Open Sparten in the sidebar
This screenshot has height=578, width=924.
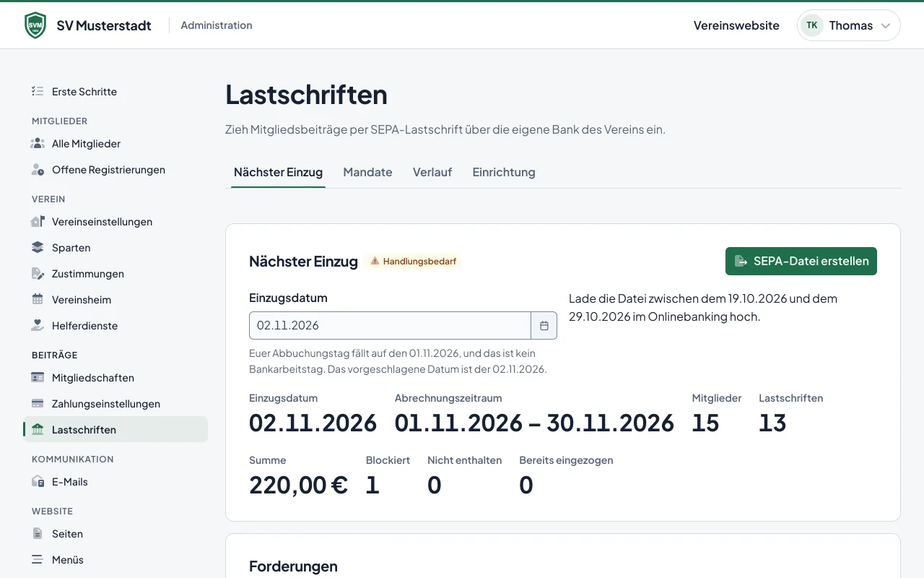click(x=115, y=248)
